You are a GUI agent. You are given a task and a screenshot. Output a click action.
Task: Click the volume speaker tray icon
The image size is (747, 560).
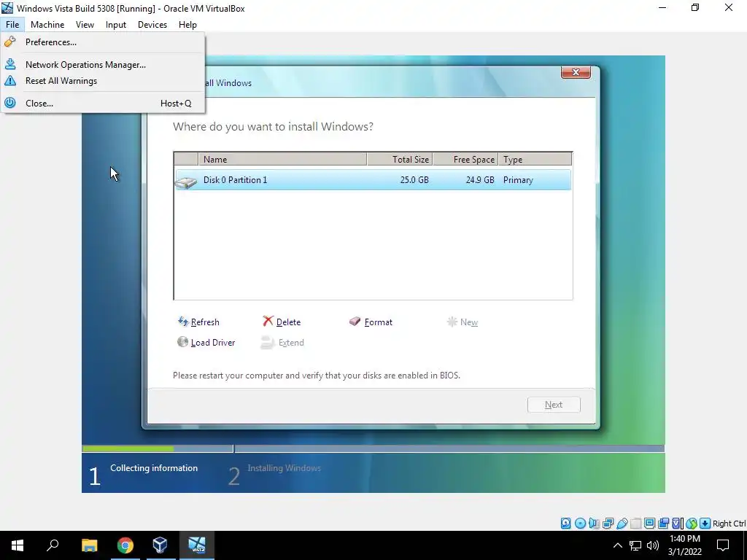pos(653,545)
